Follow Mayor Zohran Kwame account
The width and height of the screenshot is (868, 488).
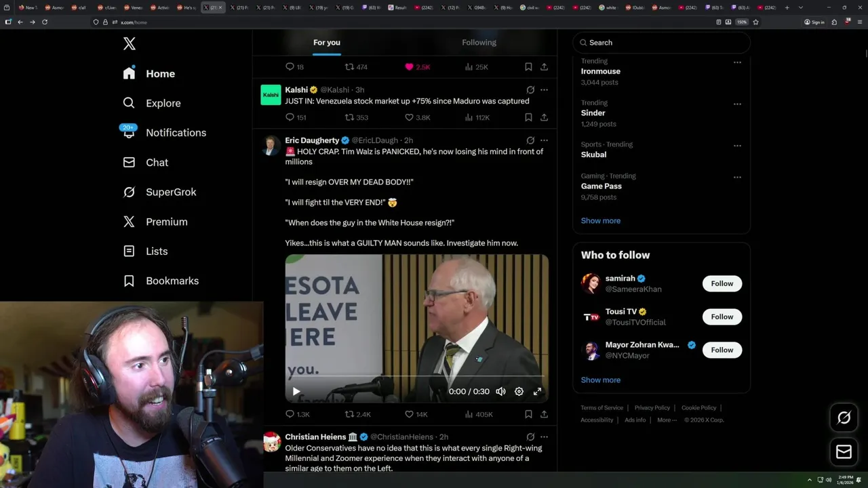pyautogui.click(x=722, y=350)
